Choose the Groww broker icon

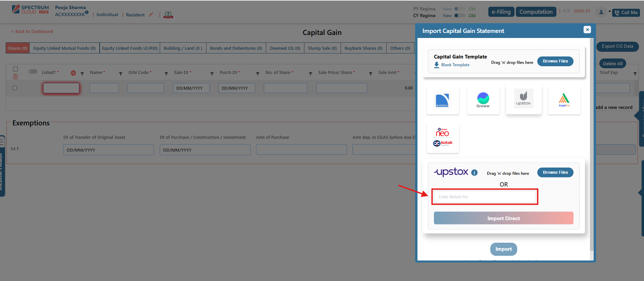[x=483, y=100]
